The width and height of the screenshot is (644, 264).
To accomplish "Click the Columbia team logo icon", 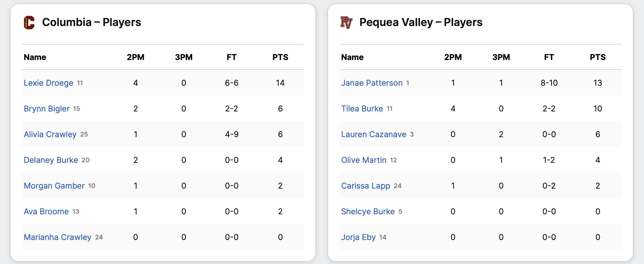I will 29,23.
